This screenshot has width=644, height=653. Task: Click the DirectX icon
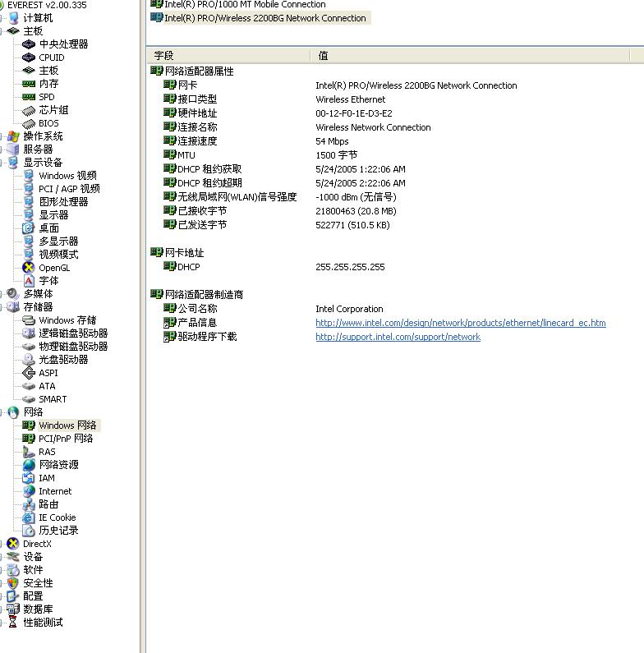pos(13,544)
